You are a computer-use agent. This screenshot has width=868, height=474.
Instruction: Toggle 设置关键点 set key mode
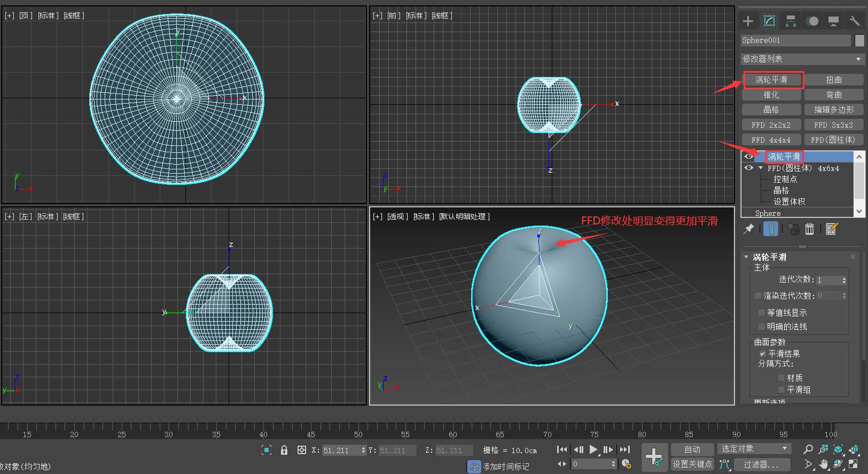(x=692, y=464)
